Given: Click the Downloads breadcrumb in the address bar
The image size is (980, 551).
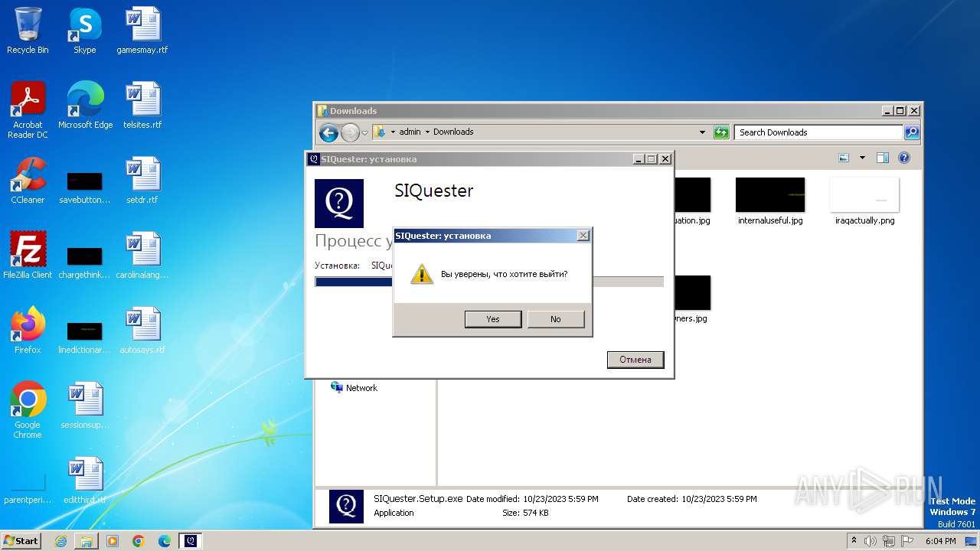Looking at the screenshot, I should point(453,132).
